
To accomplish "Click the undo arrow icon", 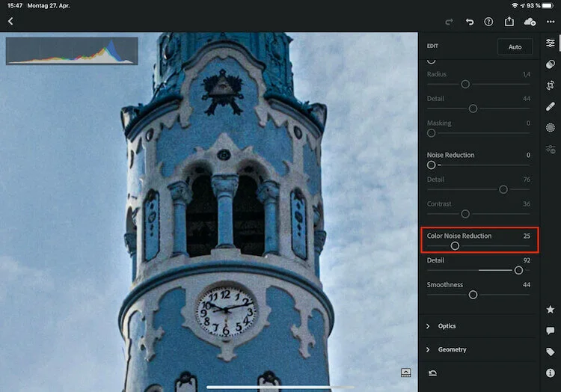I will 470,22.
